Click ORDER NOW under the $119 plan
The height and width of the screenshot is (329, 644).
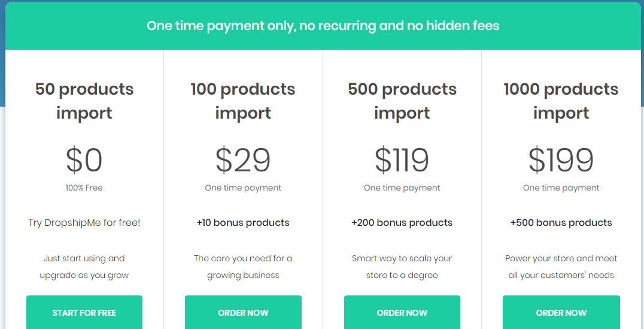tap(402, 312)
